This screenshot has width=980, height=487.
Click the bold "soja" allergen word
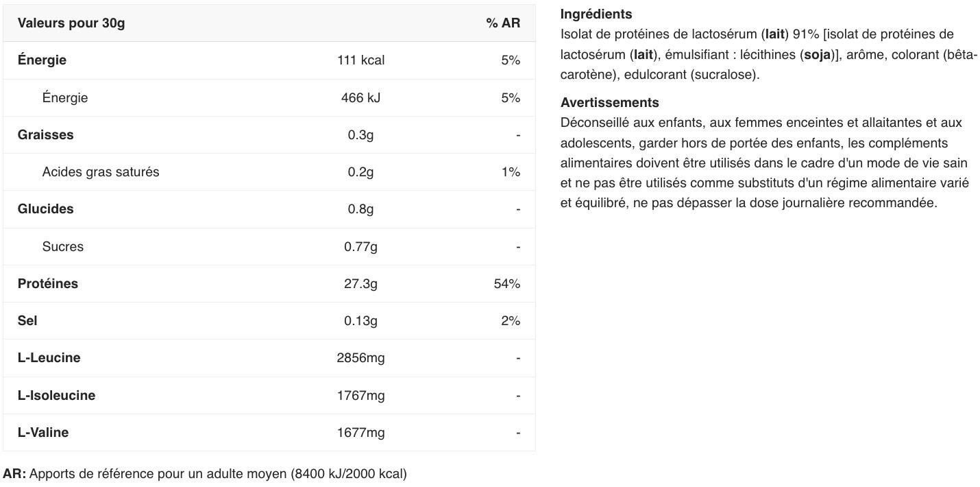[x=817, y=54]
